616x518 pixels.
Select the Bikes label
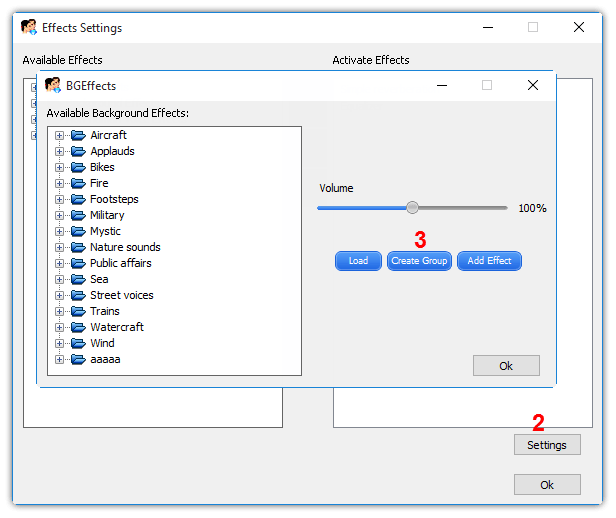pyautogui.click(x=102, y=167)
